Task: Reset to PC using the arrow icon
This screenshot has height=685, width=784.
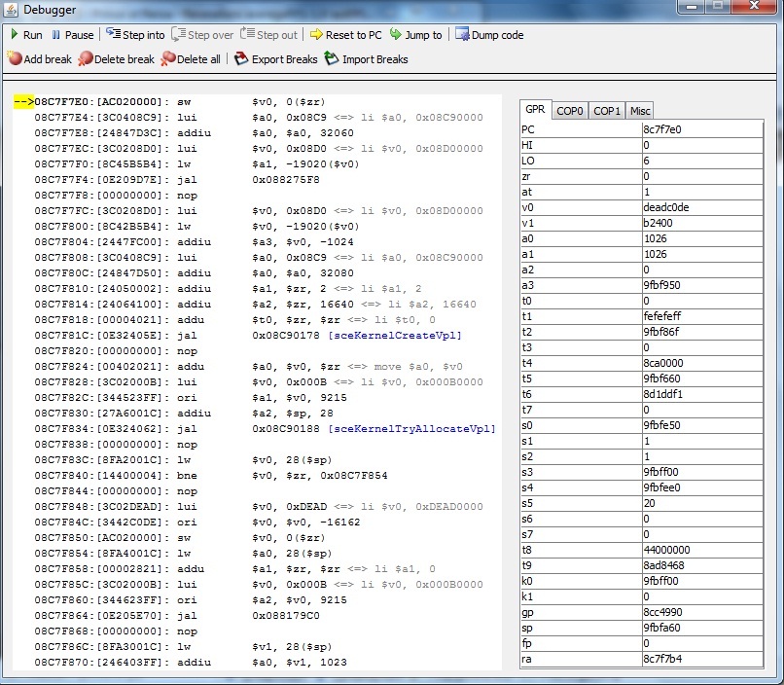Action: (x=316, y=35)
